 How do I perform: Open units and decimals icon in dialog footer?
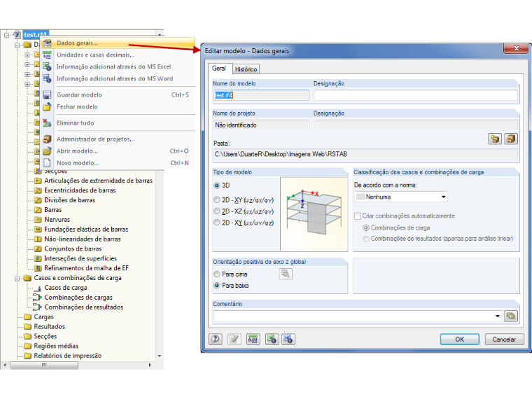pyautogui.click(x=253, y=339)
